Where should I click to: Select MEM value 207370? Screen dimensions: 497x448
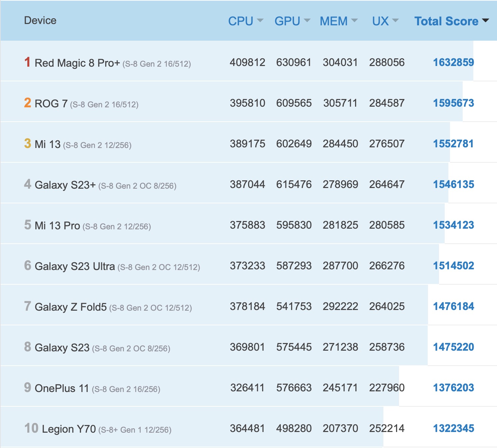point(340,428)
